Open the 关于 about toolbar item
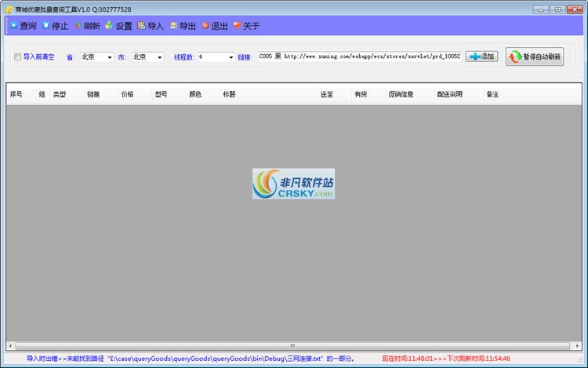Image resolution: width=588 pixels, height=368 pixels. point(247,26)
